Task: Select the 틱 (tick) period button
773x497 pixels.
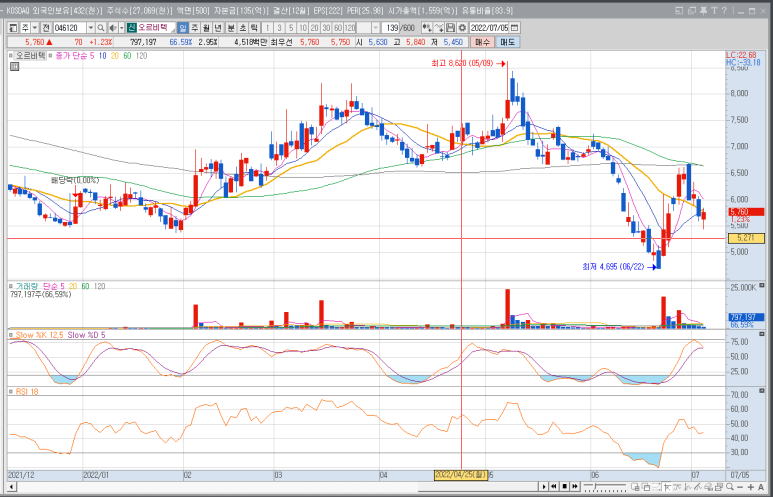Action: pos(254,28)
